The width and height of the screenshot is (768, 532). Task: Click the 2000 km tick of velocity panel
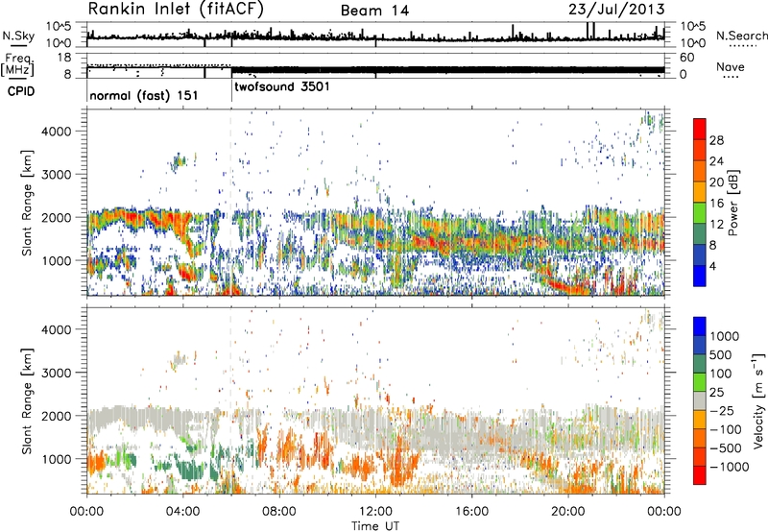pyautogui.click(x=56, y=416)
